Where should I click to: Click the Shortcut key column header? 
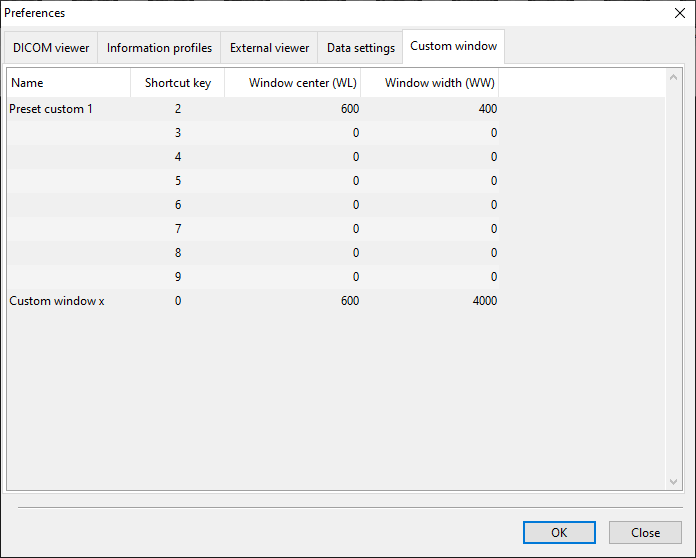(178, 83)
